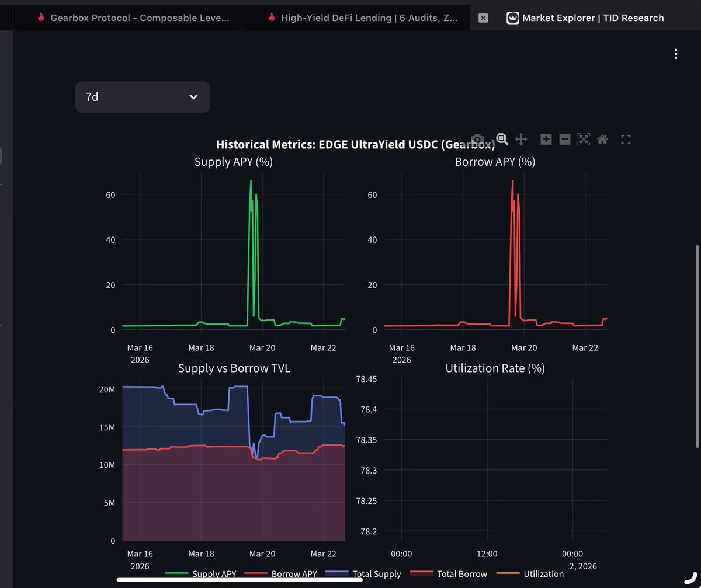Download the chart as PNG camera icon

click(477, 139)
